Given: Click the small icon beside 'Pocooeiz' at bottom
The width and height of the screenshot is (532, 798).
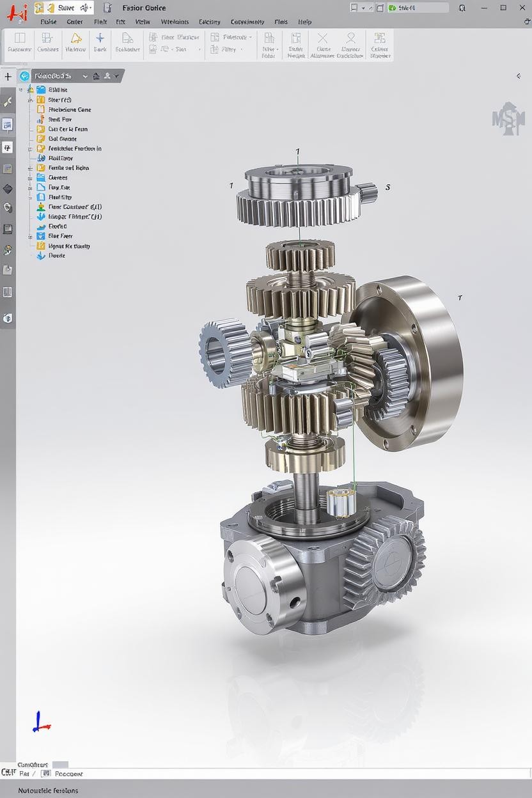Looking at the screenshot, I should point(45,773).
